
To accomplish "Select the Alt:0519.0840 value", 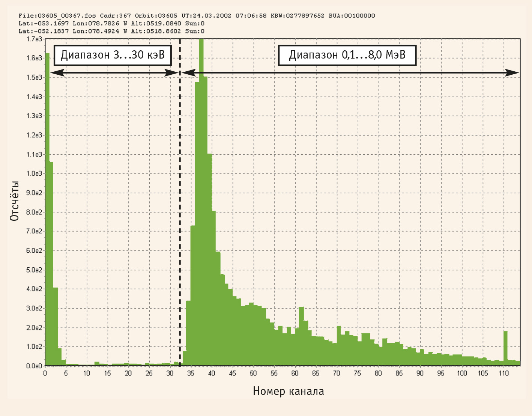I will pos(156,24).
